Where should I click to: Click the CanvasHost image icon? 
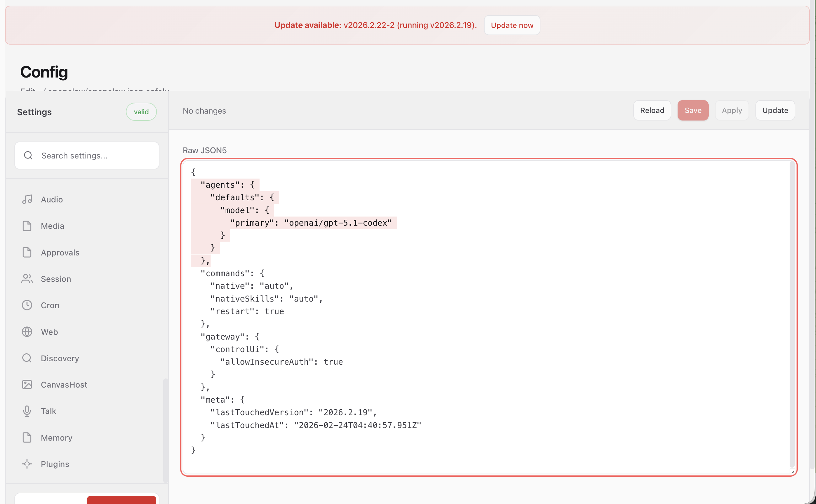[x=27, y=384]
